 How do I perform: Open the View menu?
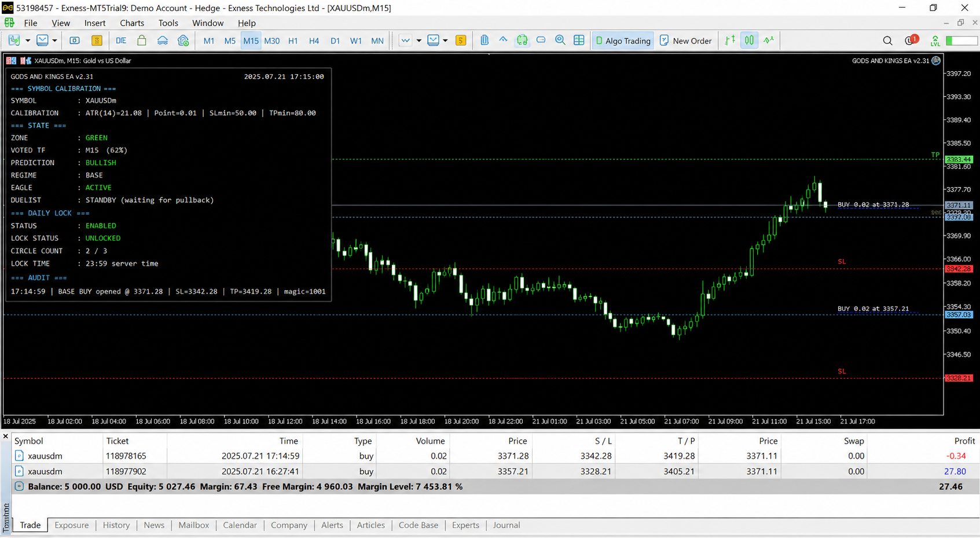[x=61, y=23]
